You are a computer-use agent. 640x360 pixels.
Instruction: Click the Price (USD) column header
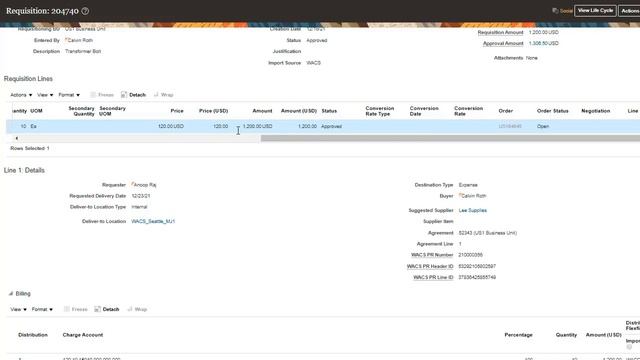point(213,111)
